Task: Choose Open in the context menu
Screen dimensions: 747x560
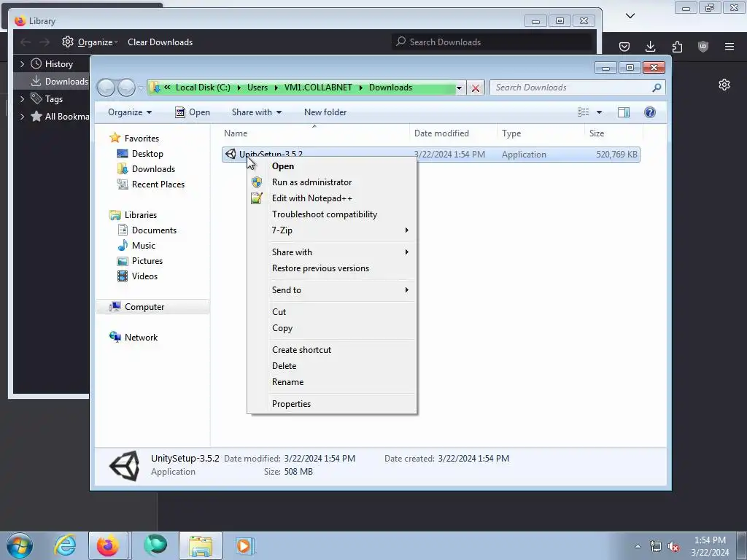Action: 283,166
